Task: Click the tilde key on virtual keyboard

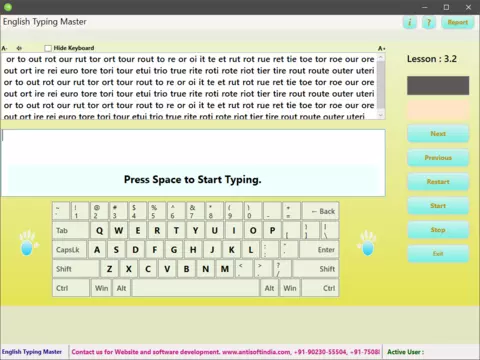Action: coord(61,211)
